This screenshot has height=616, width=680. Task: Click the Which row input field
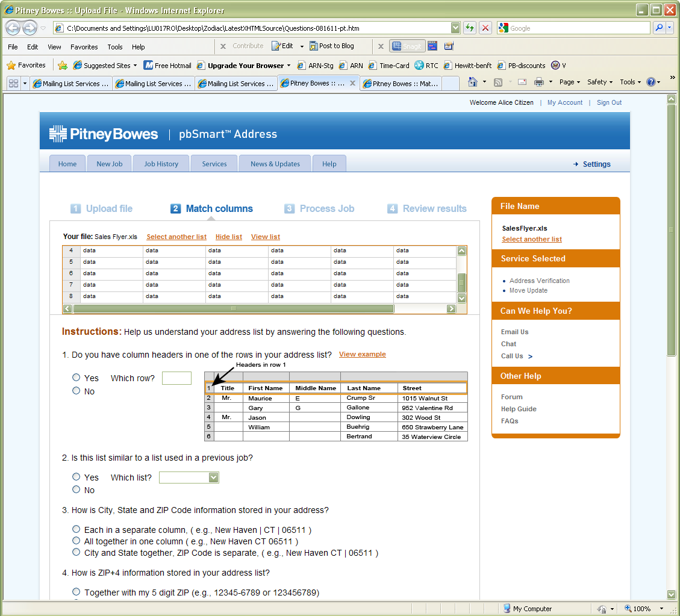176,378
